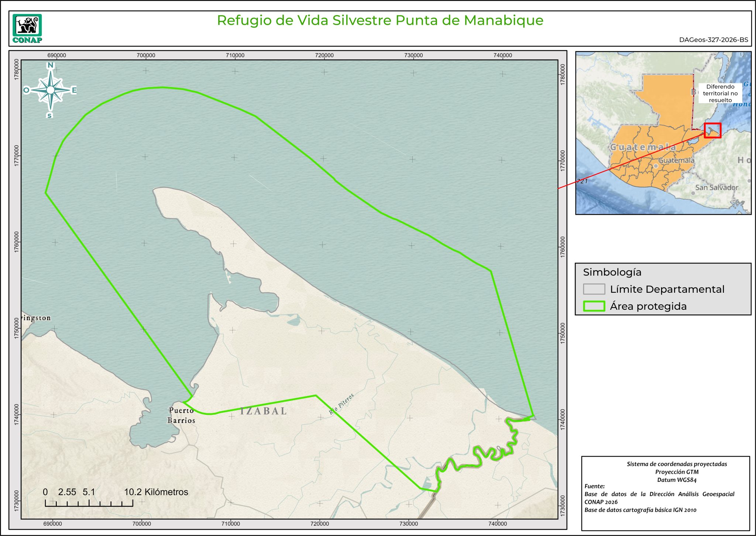
Task: Click the gray Límite Departamental legend swatch
Action: 594,289
